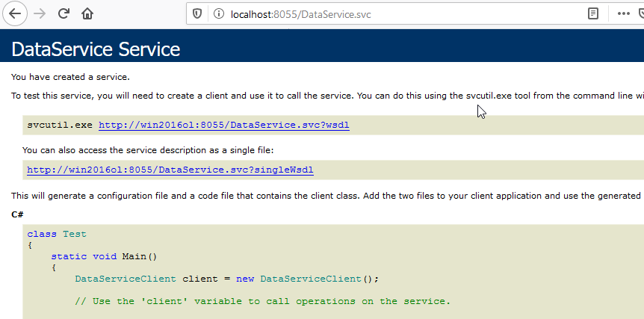Click the green code comment line
The height and width of the screenshot is (319, 644).
point(262,301)
